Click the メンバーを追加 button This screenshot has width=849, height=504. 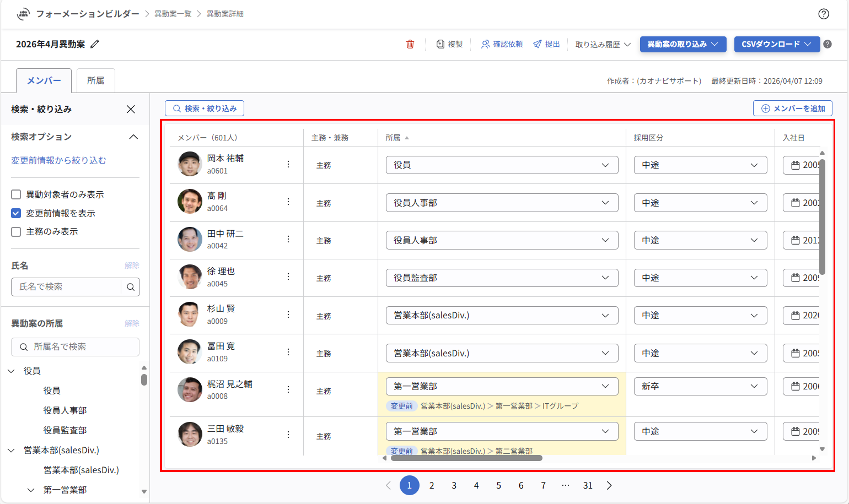[793, 108]
